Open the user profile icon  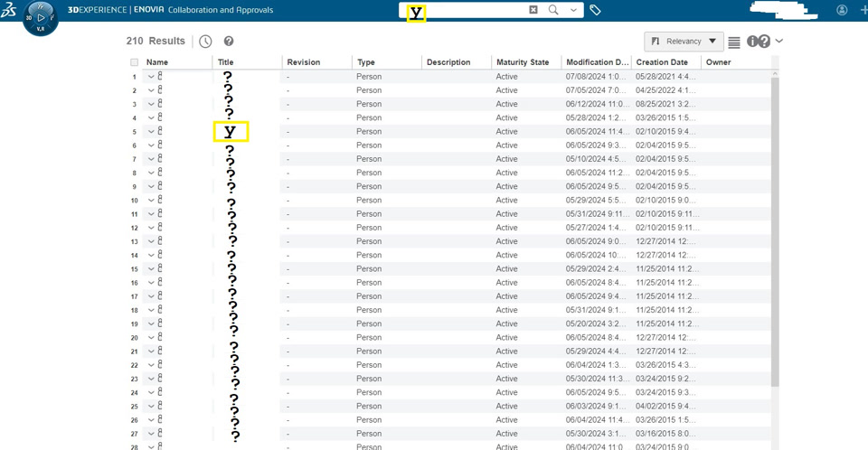click(842, 10)
